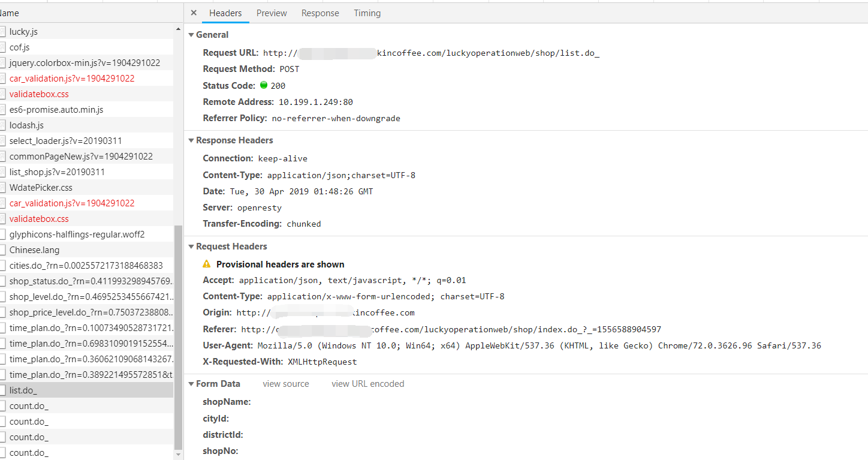Image resolution: width=868 pixels, height=460 pixels.
Task: Click the provisional headers warning icon
Action: pyautogui.click(x=207, y=264)
